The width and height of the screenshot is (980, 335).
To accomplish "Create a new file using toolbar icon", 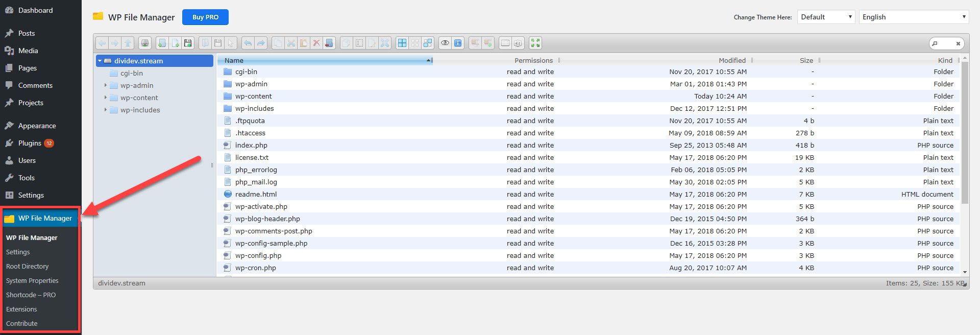I will click(175, 43).
